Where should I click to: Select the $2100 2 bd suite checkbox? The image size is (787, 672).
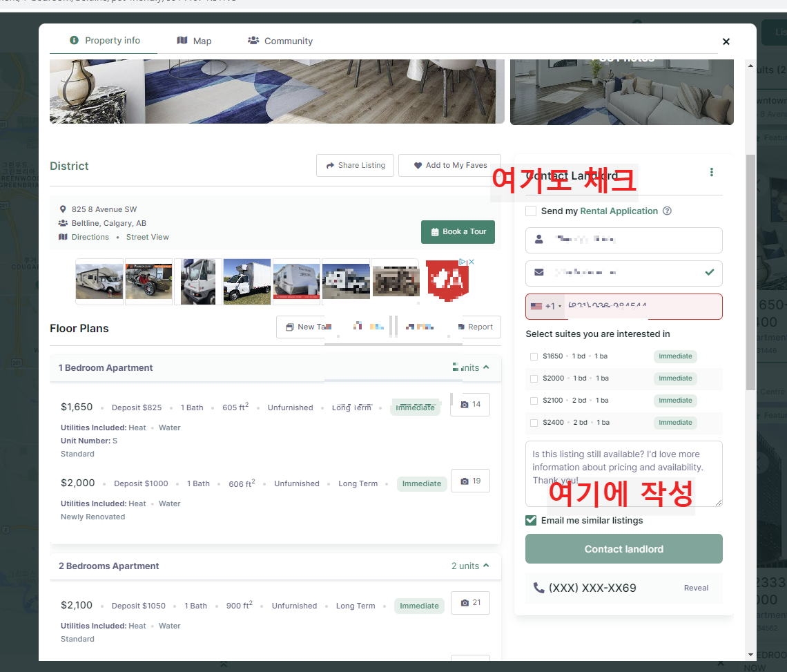[534, 401]
